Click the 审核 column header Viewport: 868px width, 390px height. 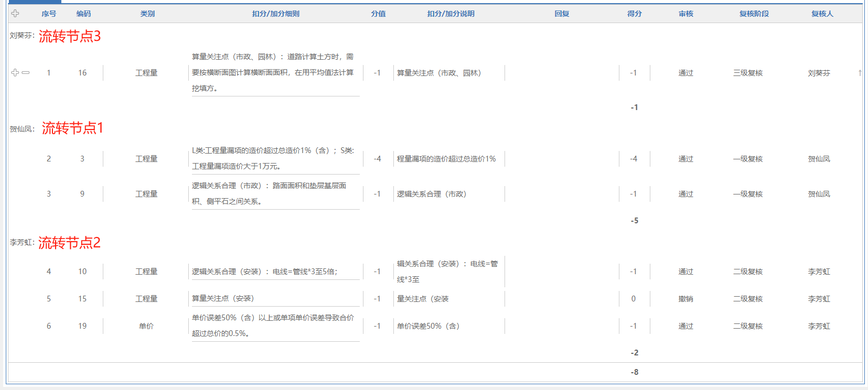tap(686, 14)
